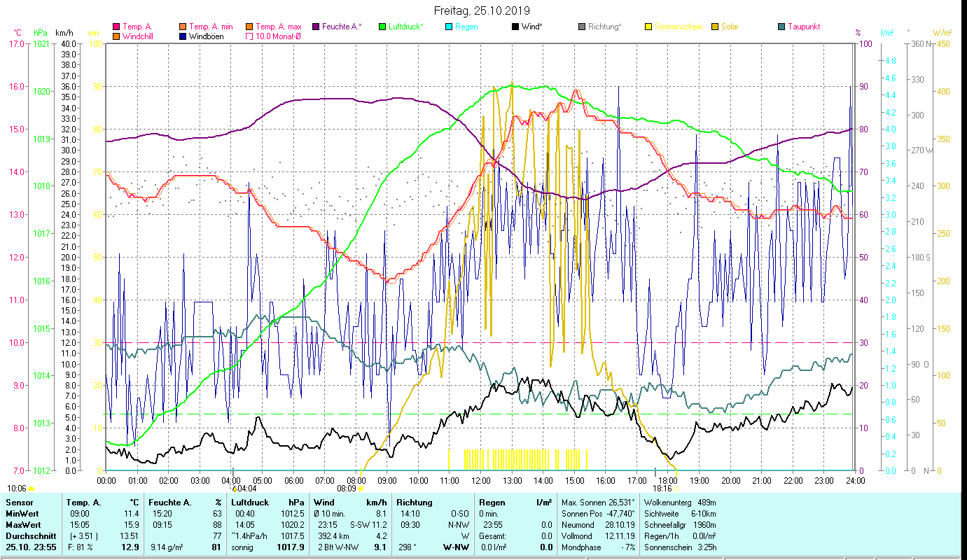The width and height of the screenshot is (967, 560).
Task: Click the F: 81 % reading
Action: click(x=79, y=547)
